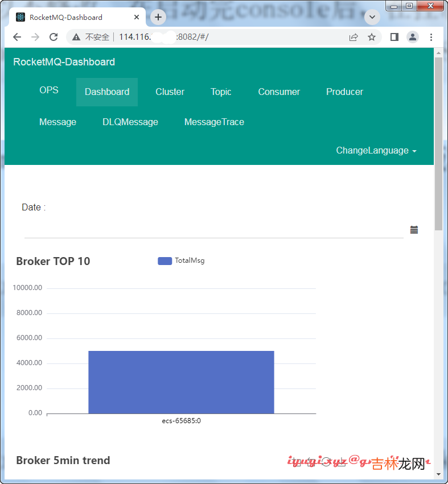Image resolution: width=448 pixels, height=484 pixels.
Task: Click the browser back arrow
Action: pos(17,37)
